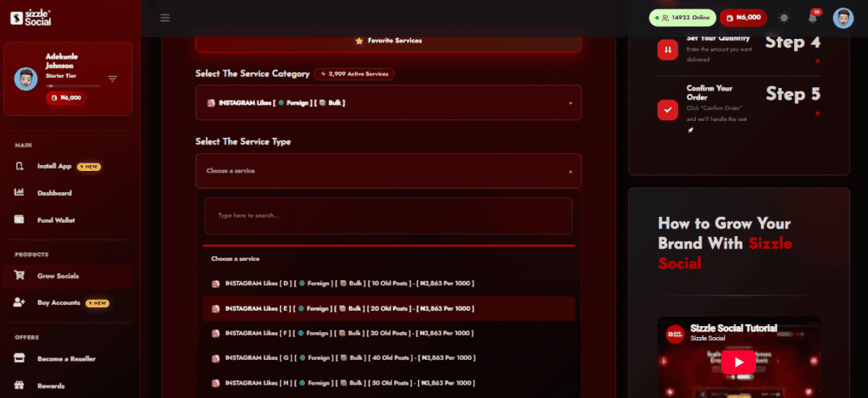Image resolution: width=868 pixels, height=398 pixels.
Task: Open the Service Category dropdown
Action: click(388, 102)
